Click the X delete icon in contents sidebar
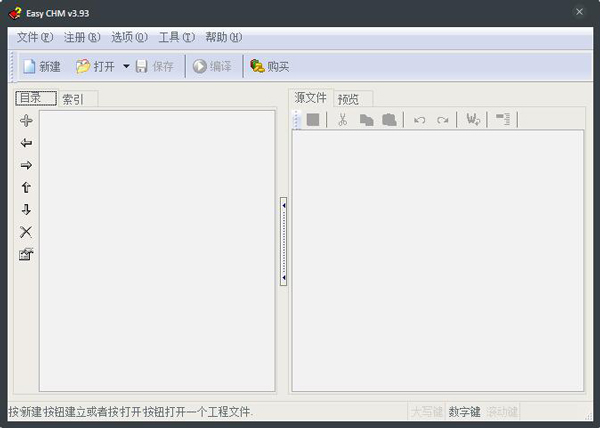The height and width of the screenshot is (428, 600). click(26, 232)
